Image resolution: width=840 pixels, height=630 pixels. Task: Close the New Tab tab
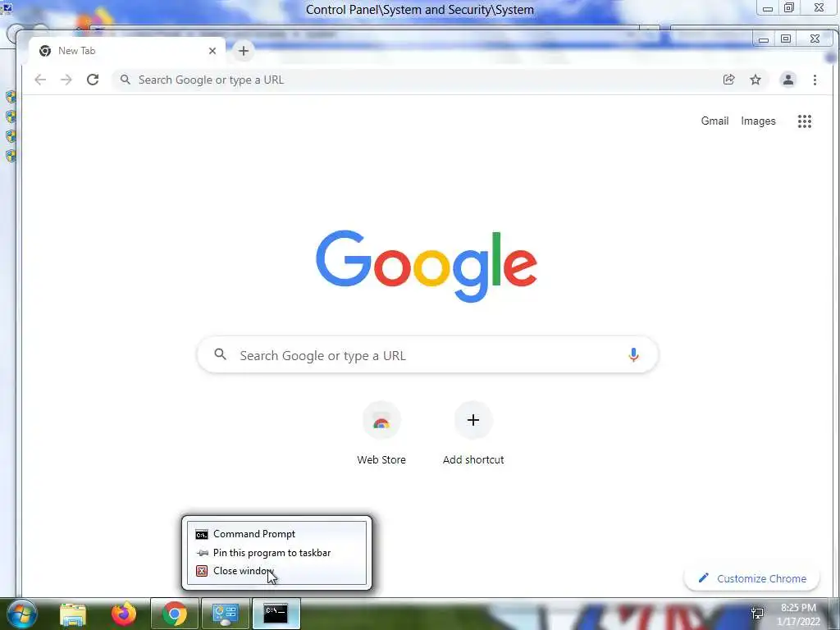coord(212,51)
